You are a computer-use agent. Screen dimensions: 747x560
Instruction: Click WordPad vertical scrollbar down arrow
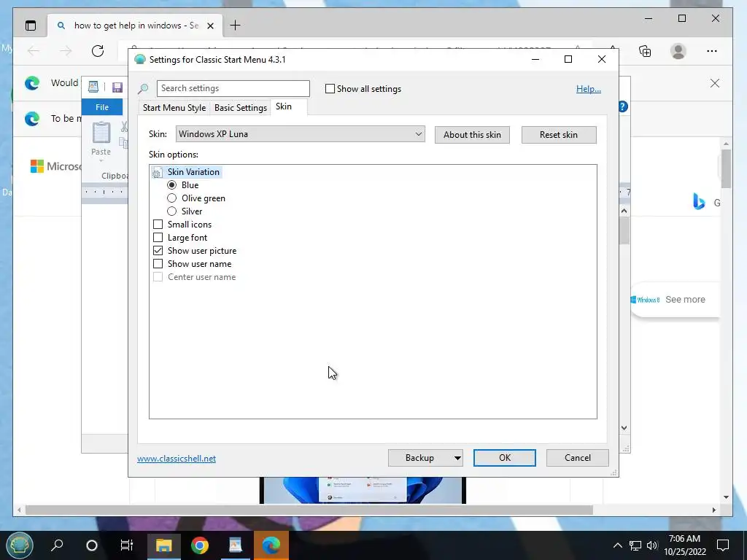coord(624,428)
